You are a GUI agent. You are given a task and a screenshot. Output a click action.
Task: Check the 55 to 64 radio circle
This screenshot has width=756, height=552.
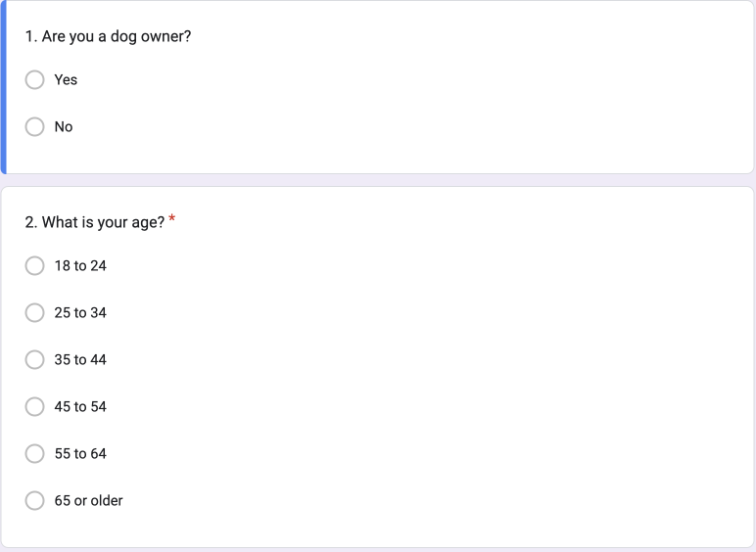(35, 454)
